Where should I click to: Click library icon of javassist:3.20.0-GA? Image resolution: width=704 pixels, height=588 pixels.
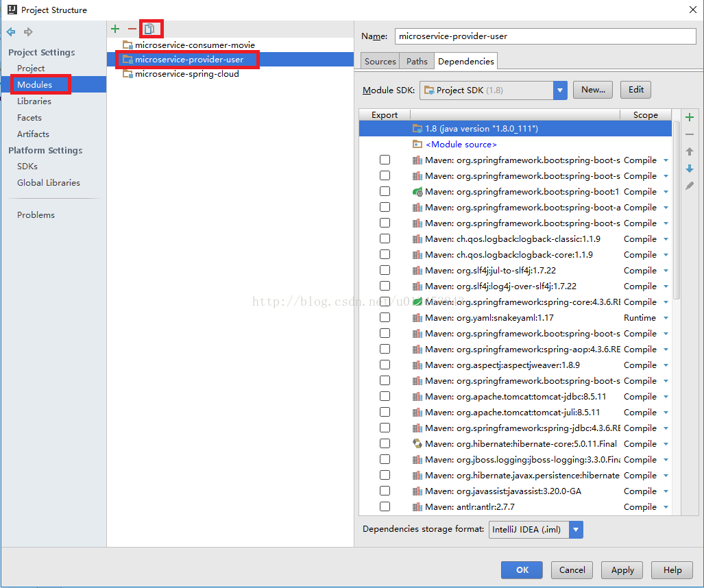click(417, 491)
